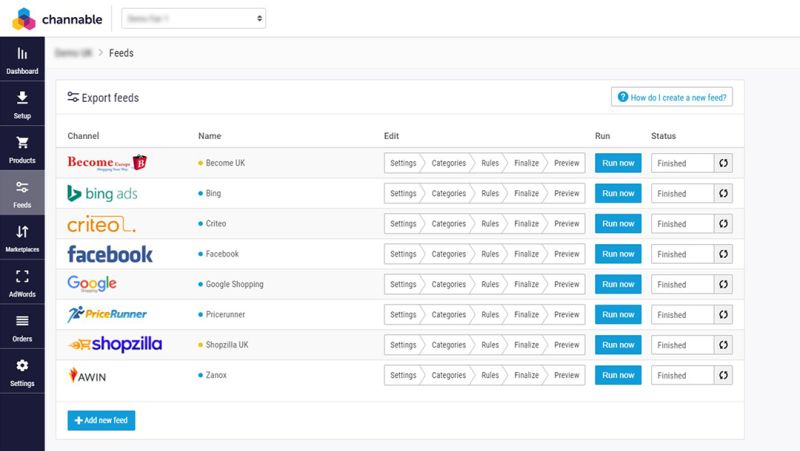
Task: Open Preview step for Google Shopping
Action: (566, 284)
